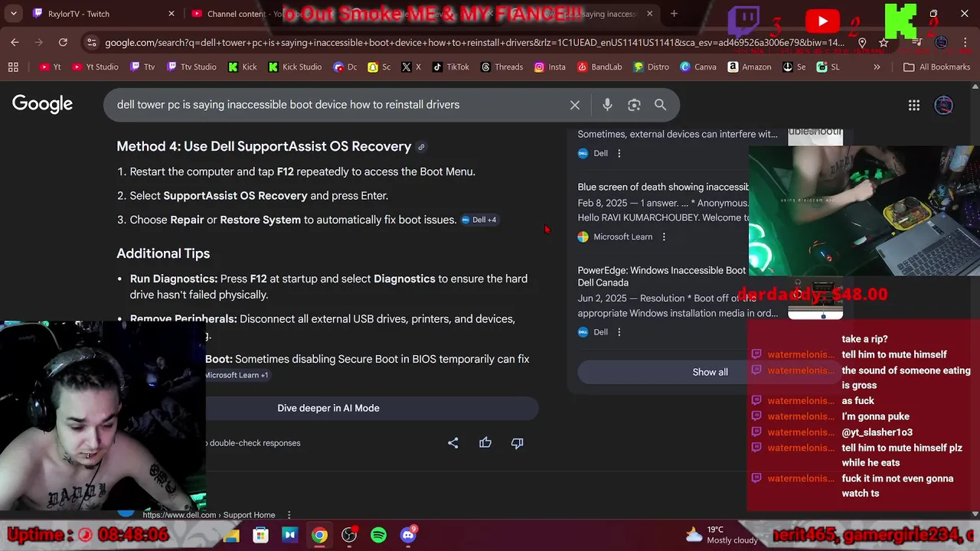
Task: Open Google Lens image search
Action: pos(634,105)
